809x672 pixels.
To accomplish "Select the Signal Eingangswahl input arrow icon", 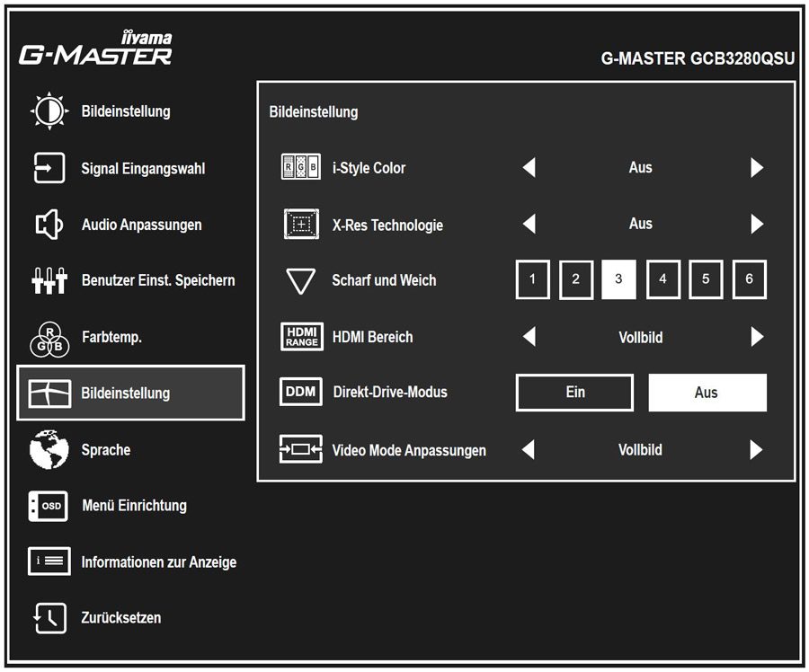I will pos(49,168).
